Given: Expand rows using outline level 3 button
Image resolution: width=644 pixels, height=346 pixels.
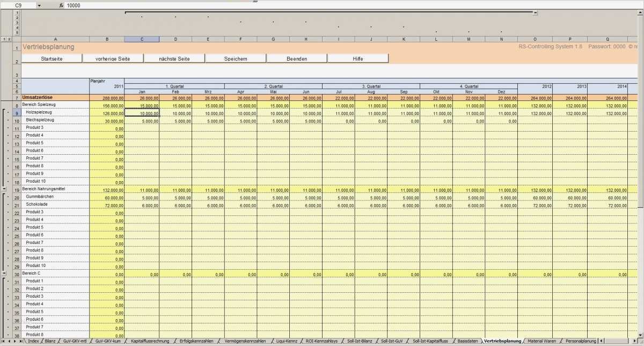Looking at the screenshot, I should point(17,22).
